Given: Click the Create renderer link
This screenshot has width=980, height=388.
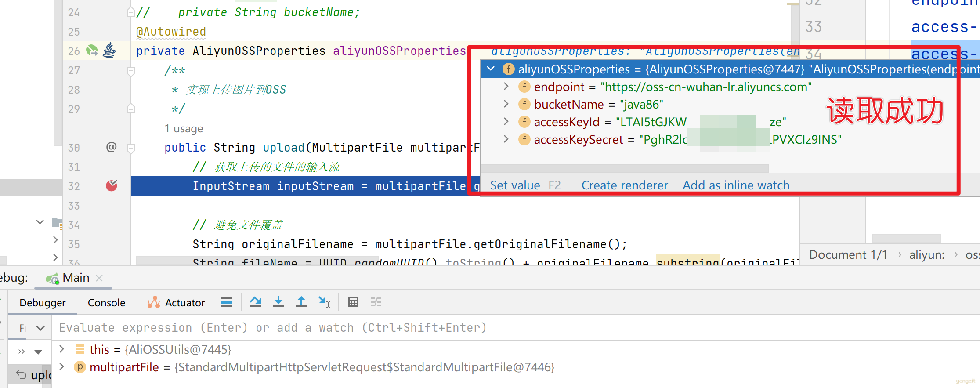Looking at the screenshot, I should 625,185.
